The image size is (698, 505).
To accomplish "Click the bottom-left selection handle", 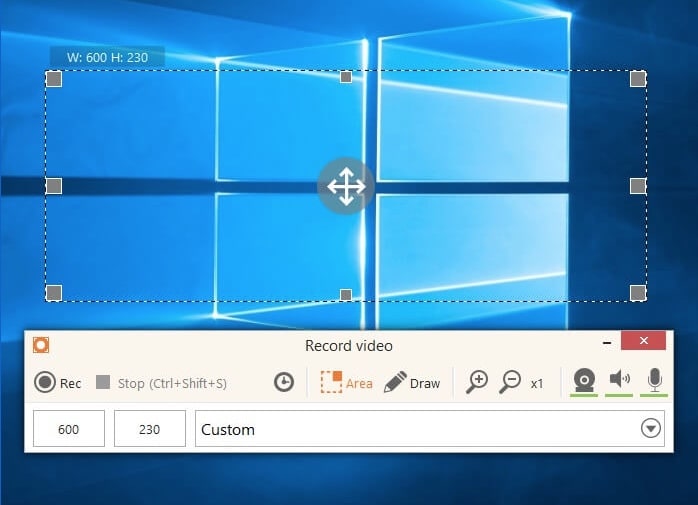I will click(54, 293).
